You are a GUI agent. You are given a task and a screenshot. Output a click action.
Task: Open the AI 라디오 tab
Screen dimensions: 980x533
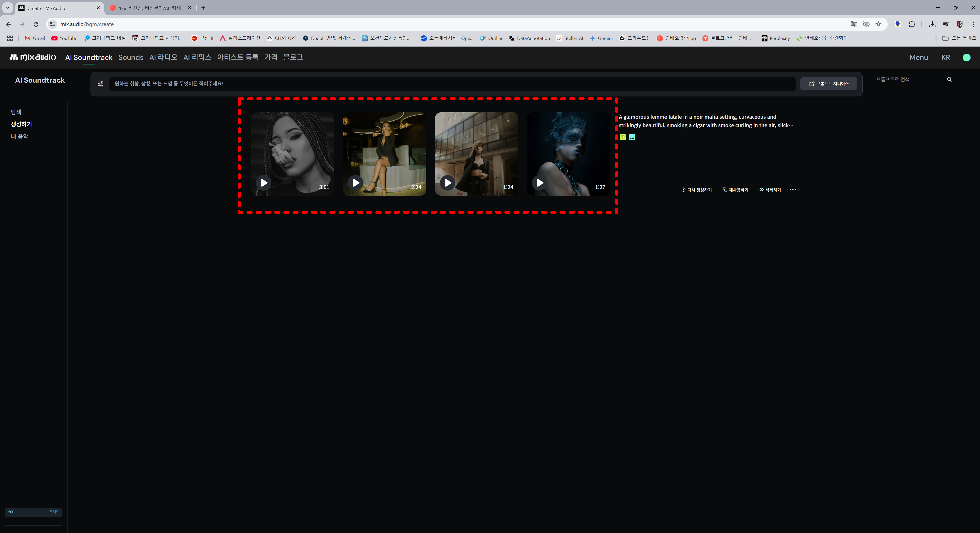coord(163,58)
